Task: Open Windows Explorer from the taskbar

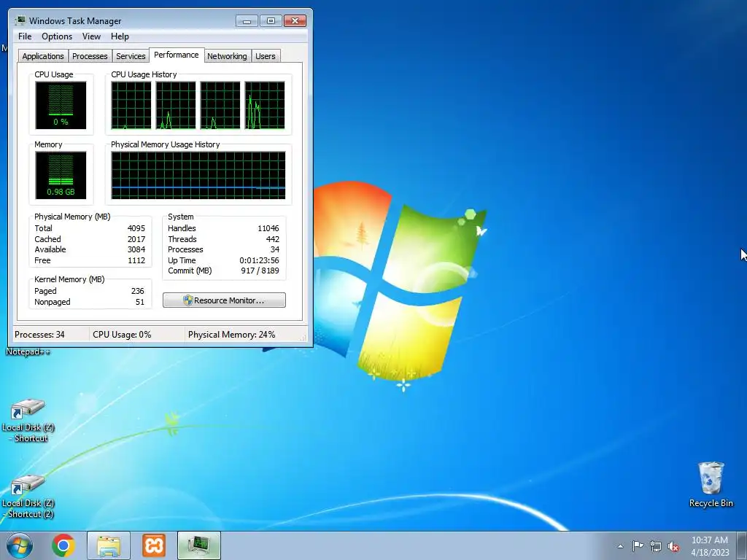Action: (x=108, y=545)
